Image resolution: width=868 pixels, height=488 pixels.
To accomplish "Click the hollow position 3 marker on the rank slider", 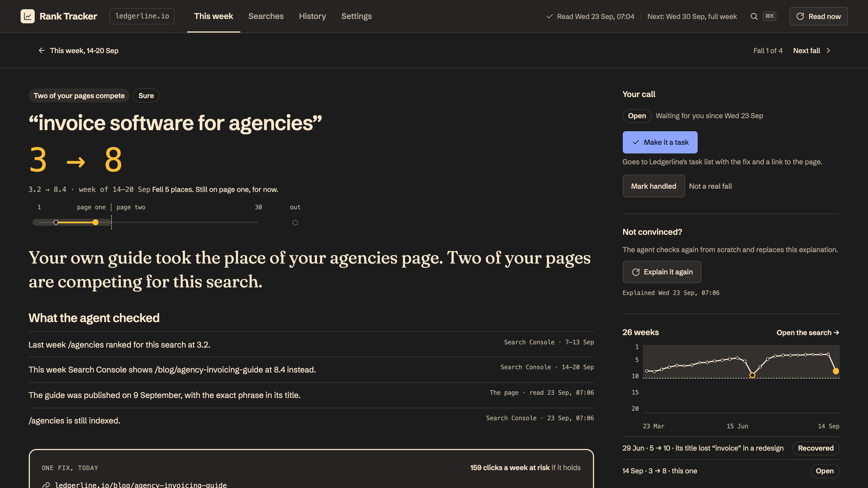I will [56, 222].
